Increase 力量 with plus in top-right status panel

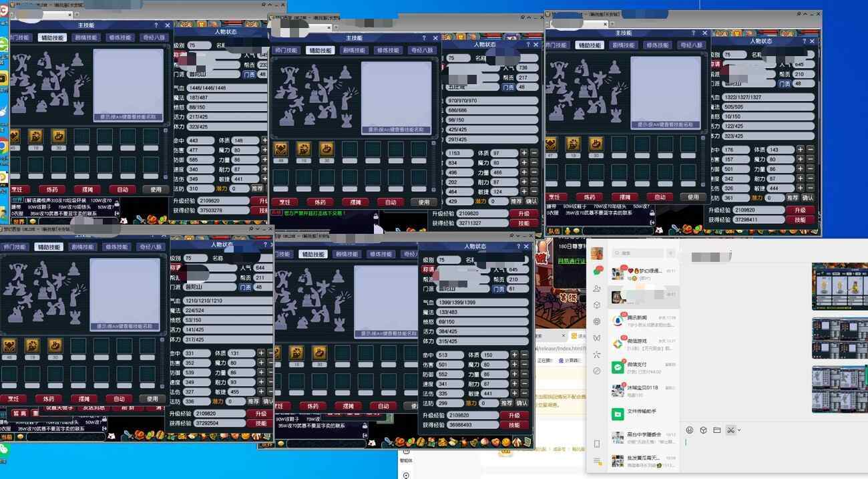(x=801, y=169)
